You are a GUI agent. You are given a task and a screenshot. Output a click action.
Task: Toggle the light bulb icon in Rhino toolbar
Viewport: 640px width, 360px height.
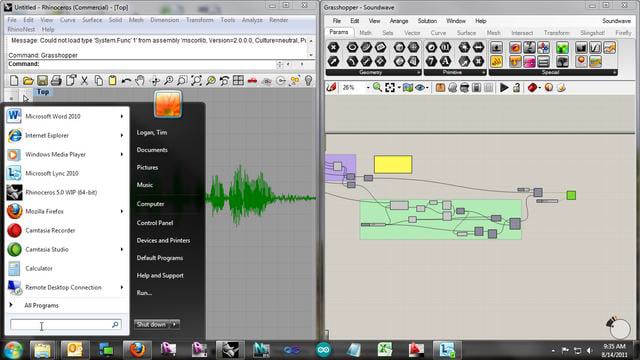click(308, 80)
